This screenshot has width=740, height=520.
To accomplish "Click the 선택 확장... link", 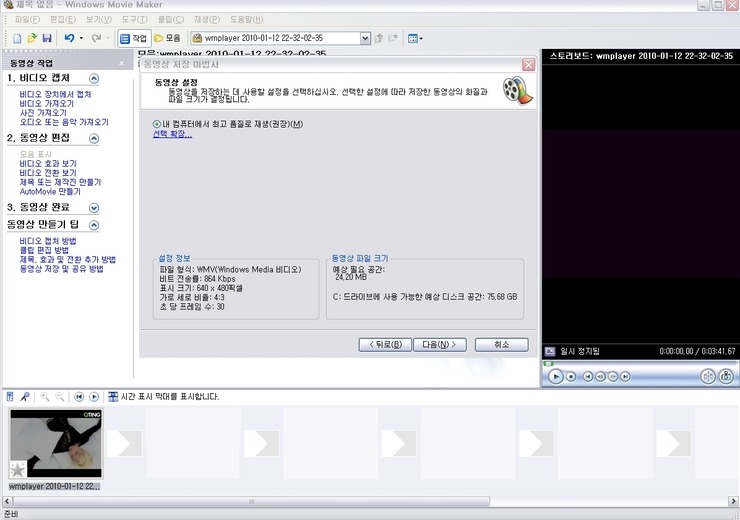I will point(172,134).
